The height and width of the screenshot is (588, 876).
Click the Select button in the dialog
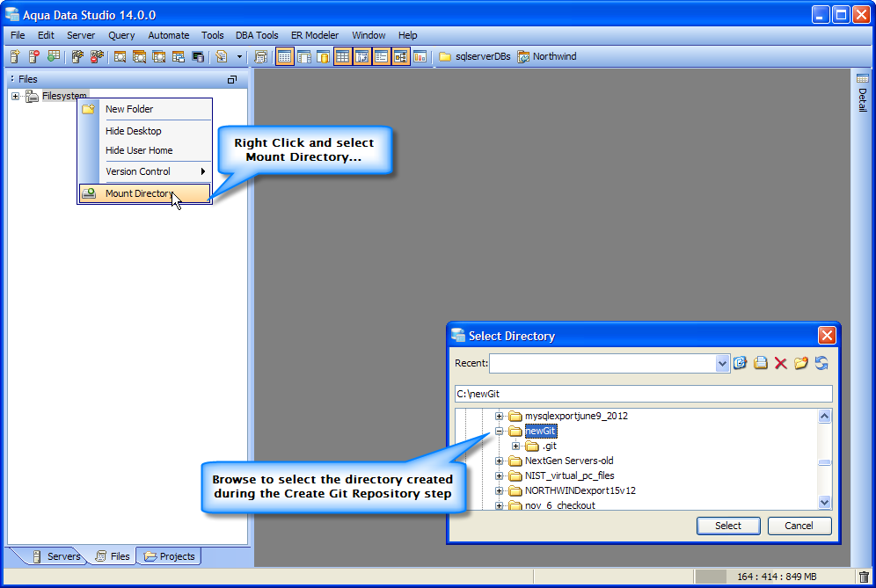click(728, 526)
